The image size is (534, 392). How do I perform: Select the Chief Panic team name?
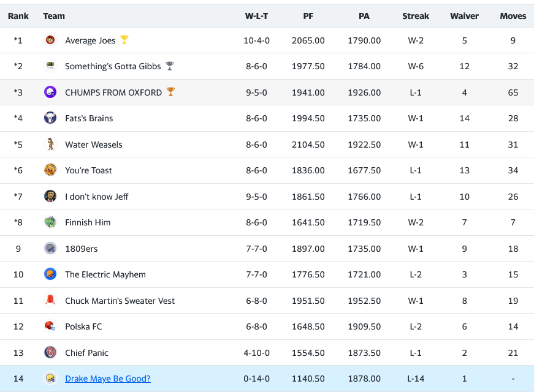[x=86, y=353]
